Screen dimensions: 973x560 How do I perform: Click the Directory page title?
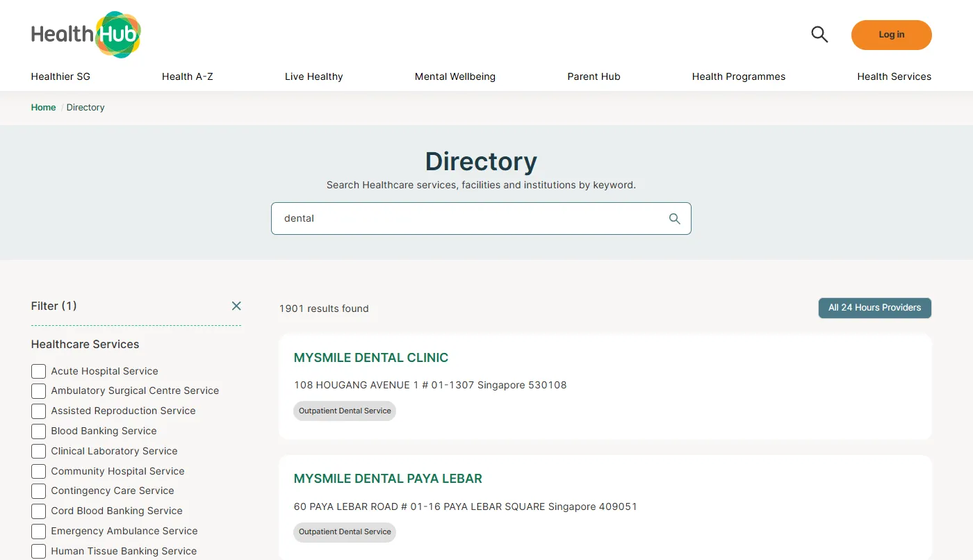(481, 161)
